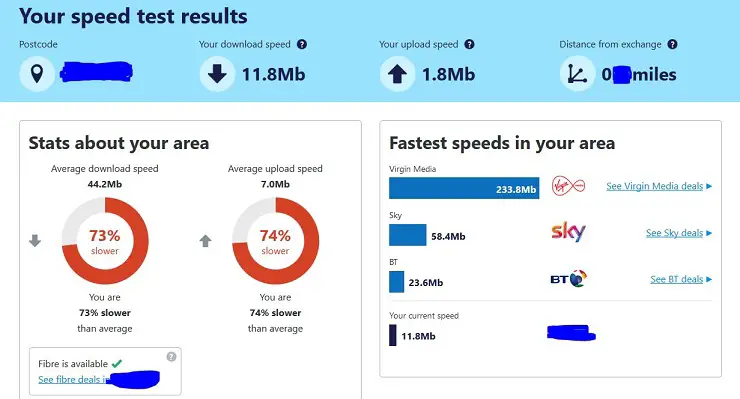Open help for Your upload speed

click(x=469, y=44)
